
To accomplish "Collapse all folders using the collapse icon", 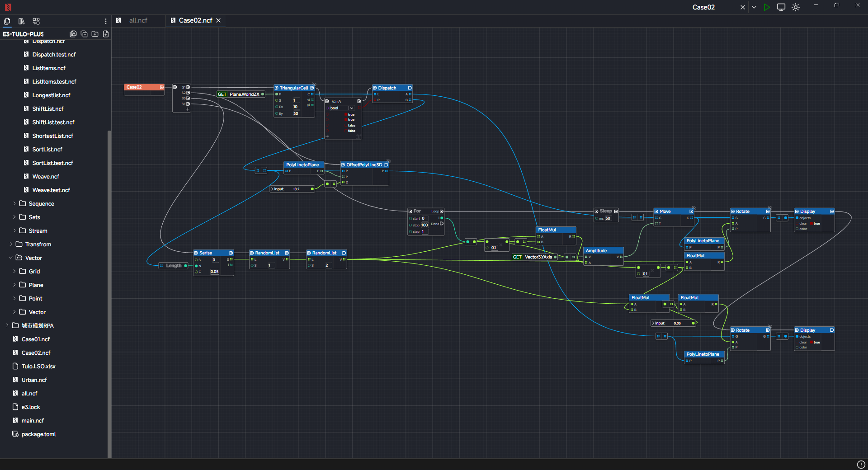I will pyautogui.click(x=84, y=34).
